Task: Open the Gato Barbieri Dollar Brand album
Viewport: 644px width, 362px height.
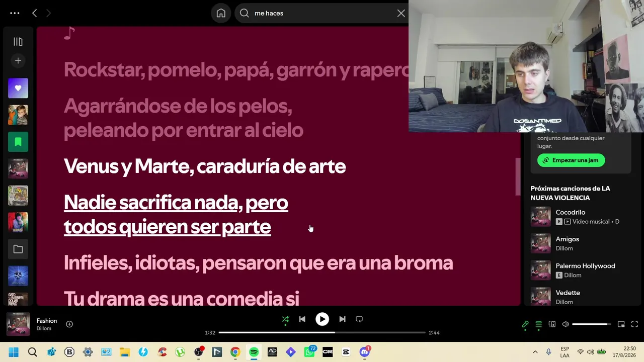Action: (x=18, y=299)
